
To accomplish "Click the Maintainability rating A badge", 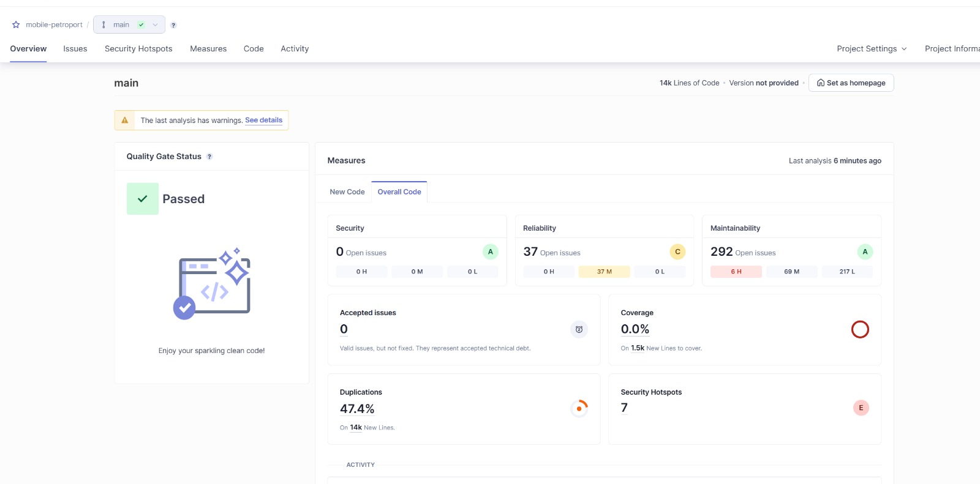I will pyautogui.click(x=865, y=251).
